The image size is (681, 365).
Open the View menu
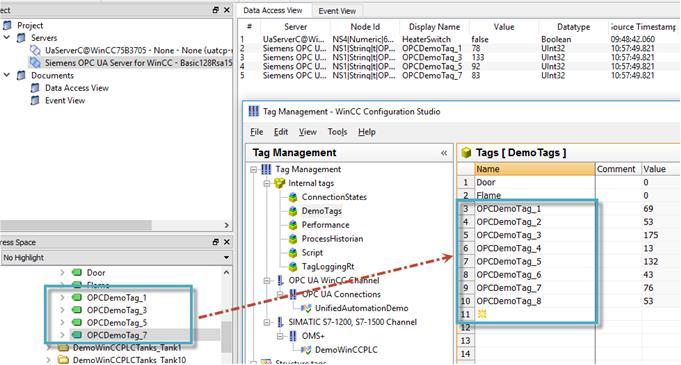tap(307, 132)
